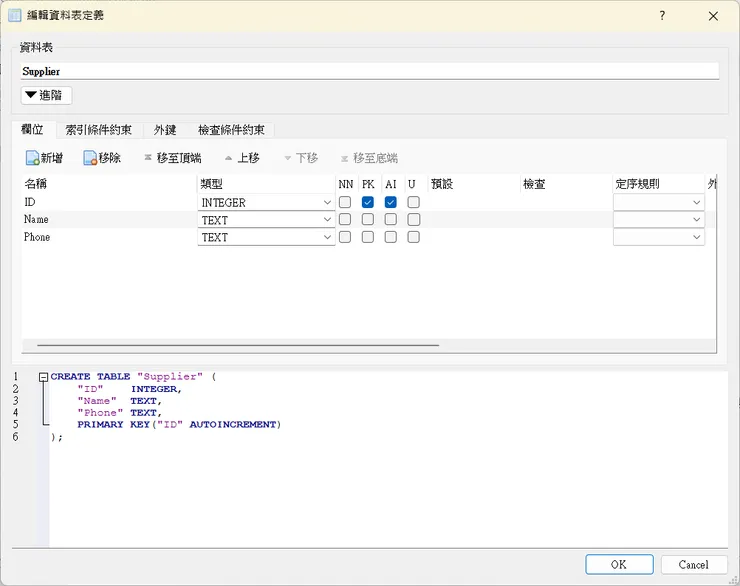Click the 新增 add field icon
The image size is (740, 586).
[33, 158]
